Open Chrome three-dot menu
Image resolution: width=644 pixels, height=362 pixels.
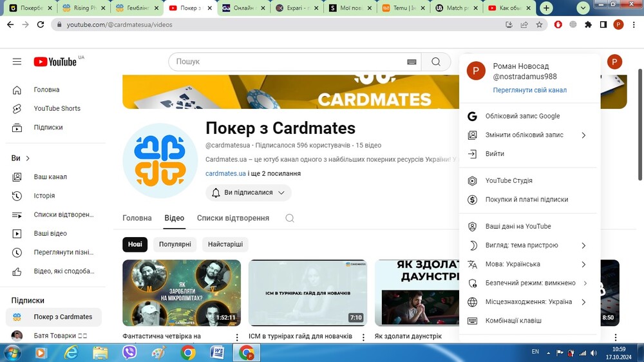(634, 24)
